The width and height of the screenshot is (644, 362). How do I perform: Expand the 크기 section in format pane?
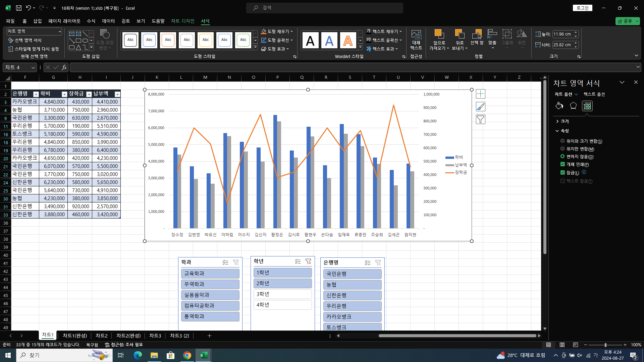pyautogui.click(x=562, y=121)
